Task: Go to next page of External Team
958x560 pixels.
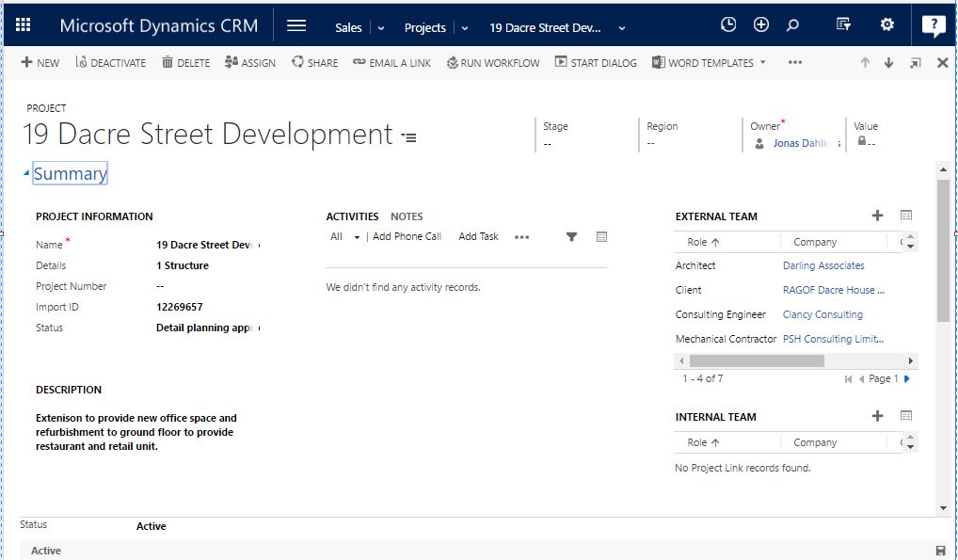Action: click(x=907, y=379)
